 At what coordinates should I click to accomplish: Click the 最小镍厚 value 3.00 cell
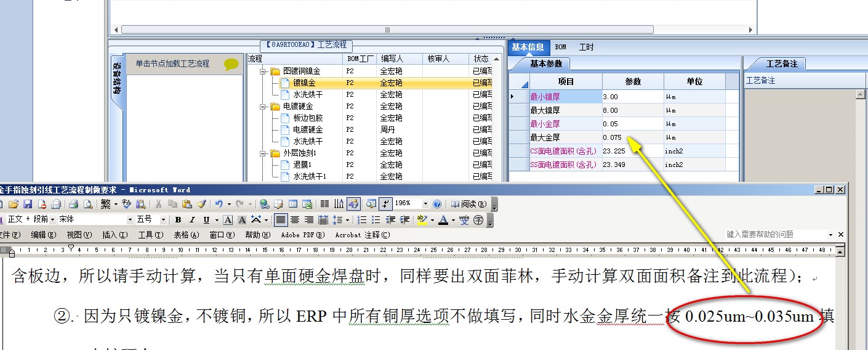[x=633, y=97]
